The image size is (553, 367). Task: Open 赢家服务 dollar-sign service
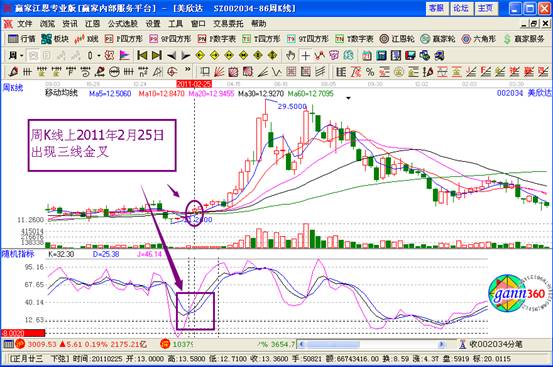[524, 39]
